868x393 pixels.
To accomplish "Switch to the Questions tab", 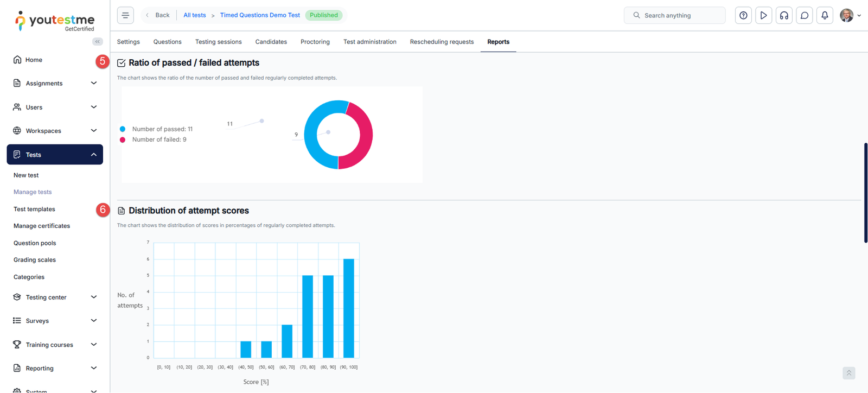I will tap(167, 42).
